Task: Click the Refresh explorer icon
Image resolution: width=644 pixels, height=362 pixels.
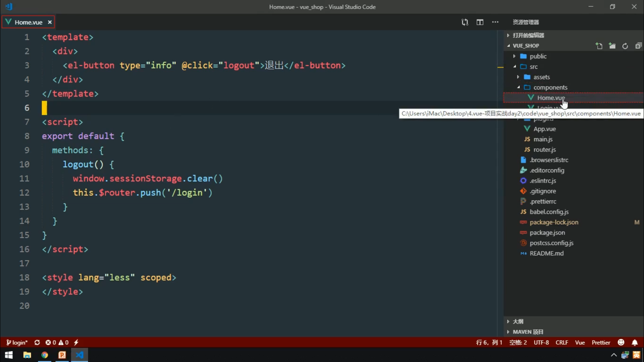Action: click(x=625, y=46)
